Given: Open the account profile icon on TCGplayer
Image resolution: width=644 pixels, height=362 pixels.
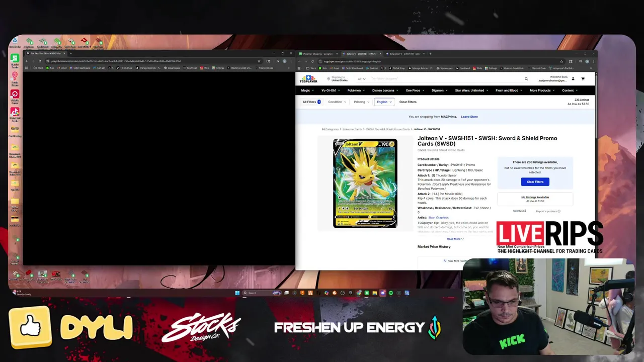Looking at the screenshot, I should coord(573,78).
